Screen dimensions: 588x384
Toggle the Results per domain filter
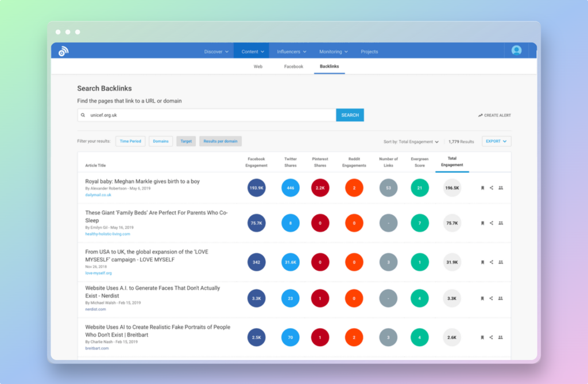coord(220,141)
